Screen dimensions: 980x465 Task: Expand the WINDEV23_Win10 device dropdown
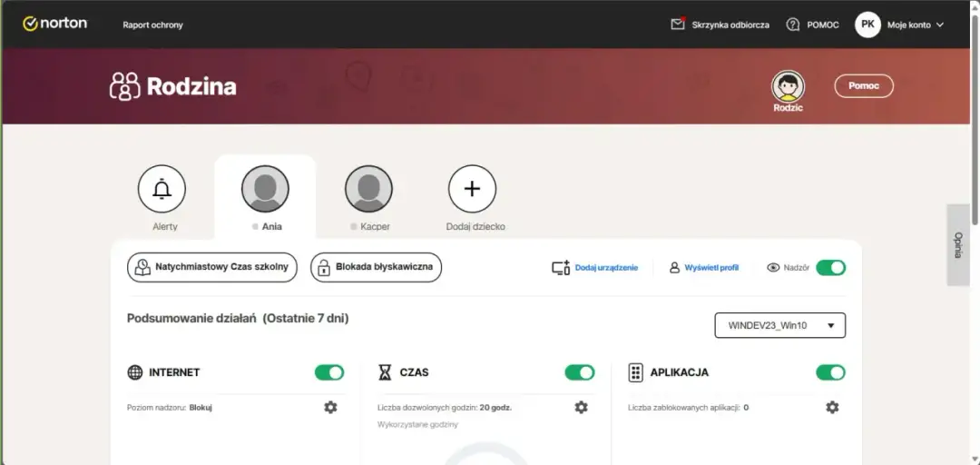pos(779,325)
